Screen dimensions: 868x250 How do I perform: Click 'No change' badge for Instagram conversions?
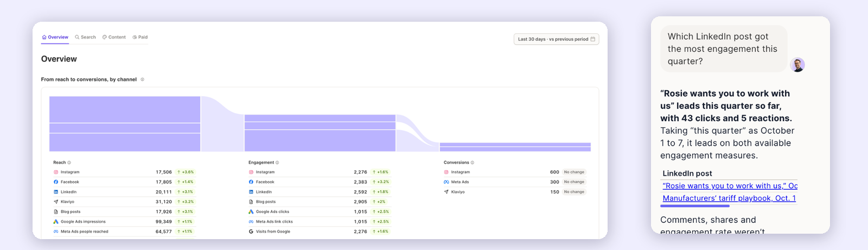pyautogui.click(x=574, y=172)
